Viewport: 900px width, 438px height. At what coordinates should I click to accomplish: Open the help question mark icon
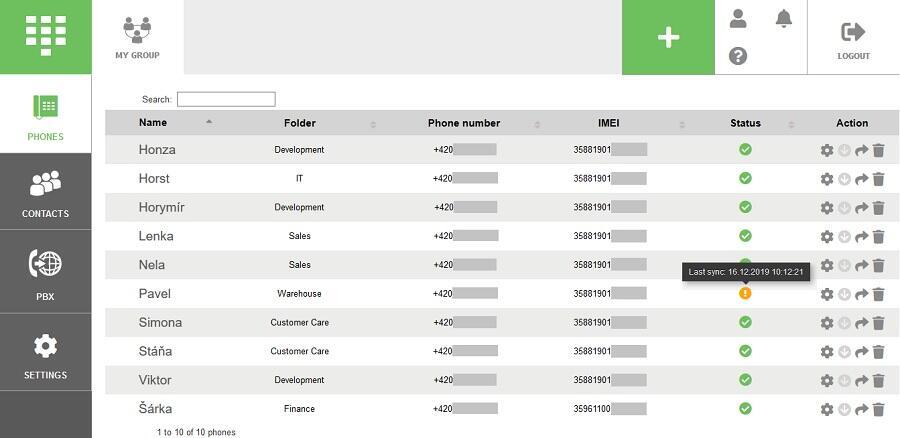coord(738,56)
